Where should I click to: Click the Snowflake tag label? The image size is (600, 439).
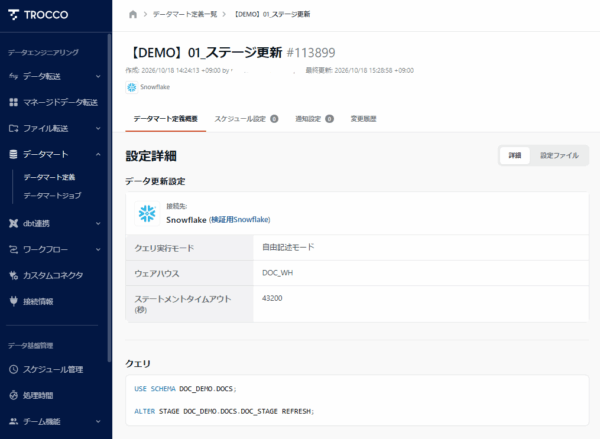[x=155, y=87]
